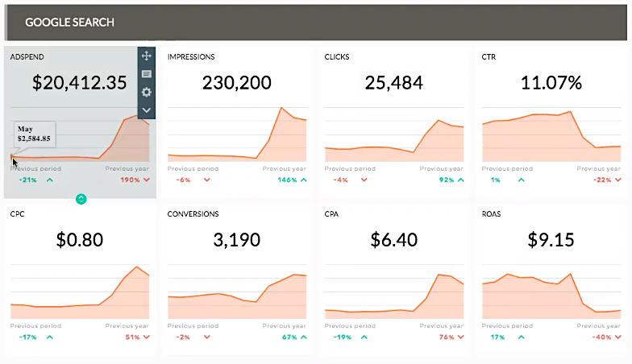Expand the Adspend widget toolbar chevron
This screenshot has width=632, height=364.
146,110
